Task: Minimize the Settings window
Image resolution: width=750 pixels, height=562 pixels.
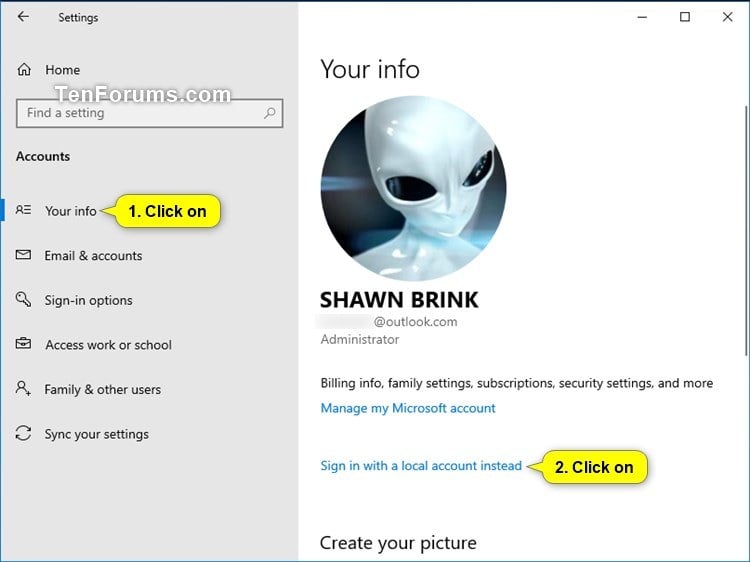Action: [x=642, y=17]
